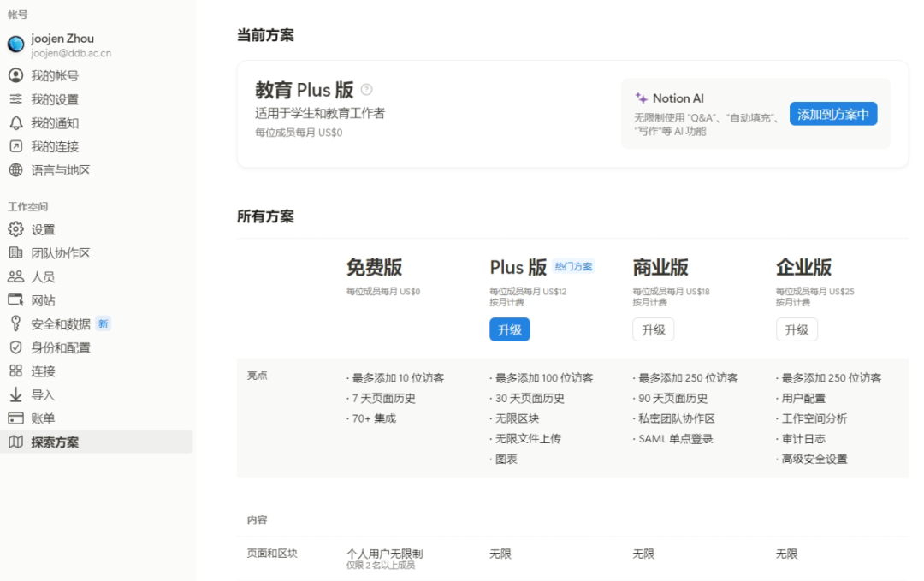
Task: Click the 账单 credit card icon
Action: (x=16, y=418)
